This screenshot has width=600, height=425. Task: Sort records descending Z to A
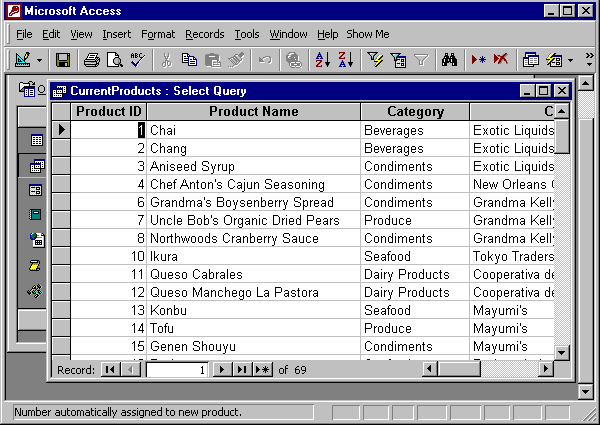coord(346,60)
